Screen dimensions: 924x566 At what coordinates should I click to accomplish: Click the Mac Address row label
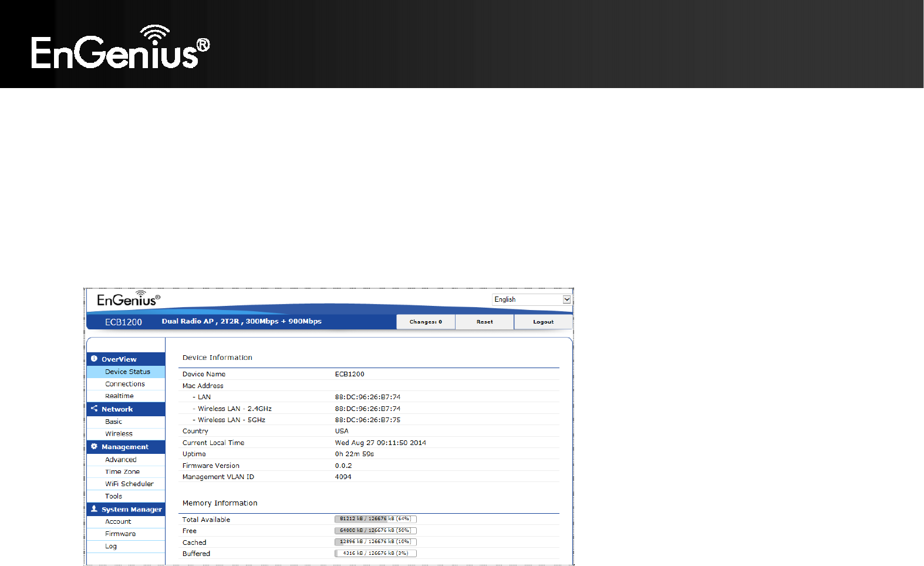pos(203,386)
